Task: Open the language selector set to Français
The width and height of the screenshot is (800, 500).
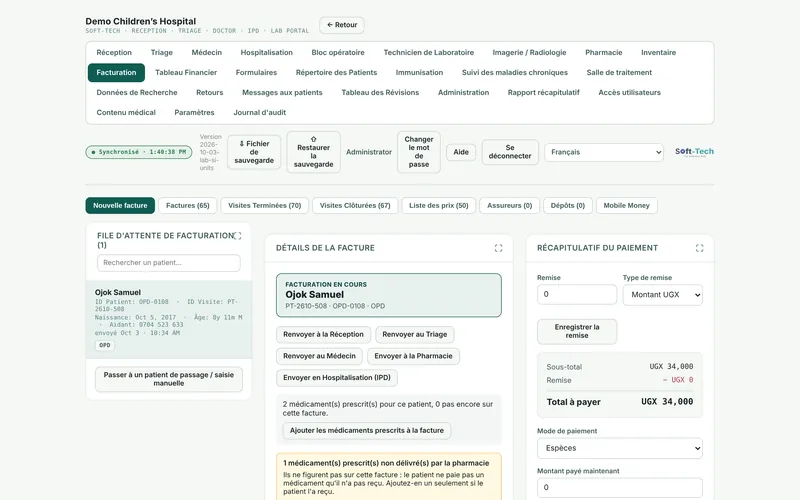Action: [604, 152]
